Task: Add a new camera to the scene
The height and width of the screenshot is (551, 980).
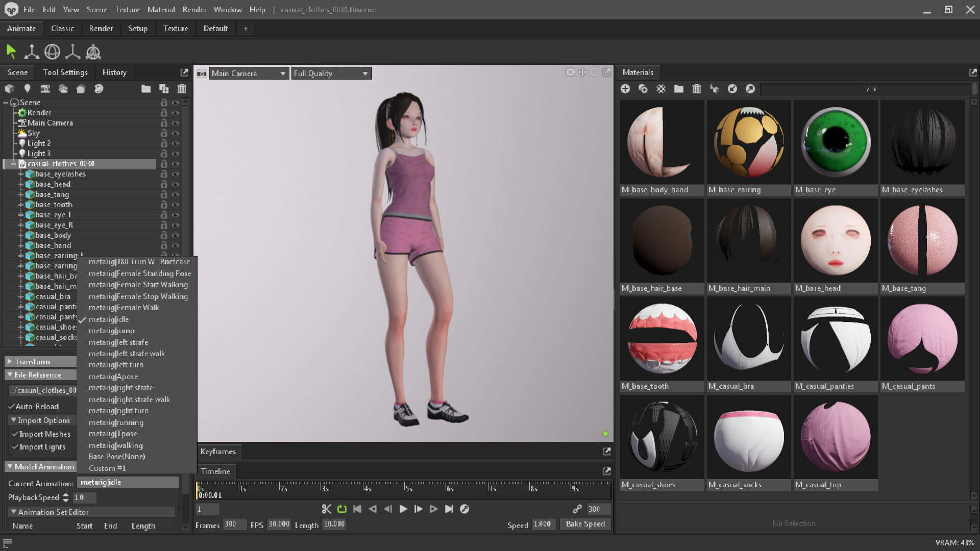Action: pos(45,89)
